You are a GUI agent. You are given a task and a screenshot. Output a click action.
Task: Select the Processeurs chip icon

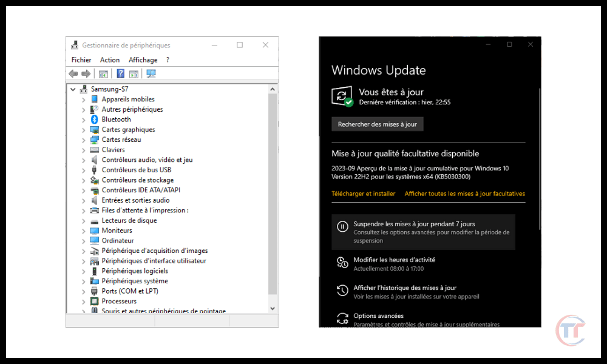[x=95, y=302]
